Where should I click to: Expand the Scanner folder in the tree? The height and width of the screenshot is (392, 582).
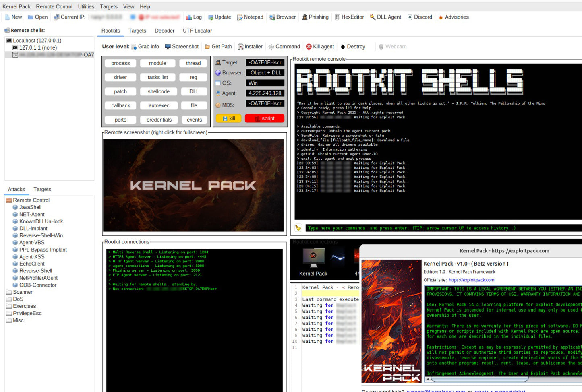click(9, 292)
